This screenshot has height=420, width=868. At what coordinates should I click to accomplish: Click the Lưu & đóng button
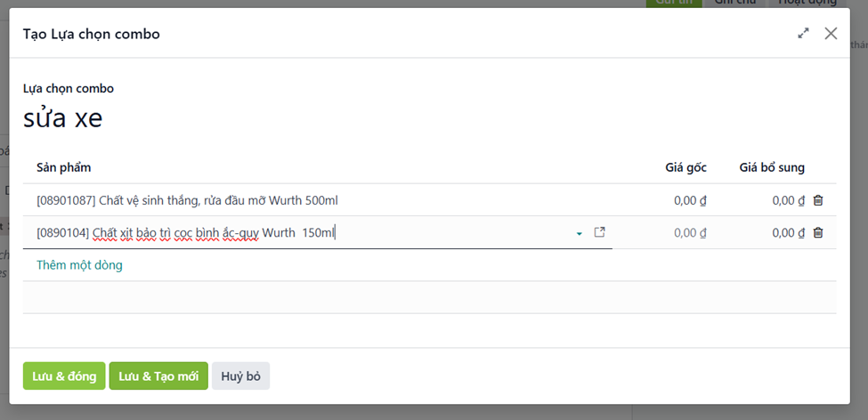pos(64,376)
